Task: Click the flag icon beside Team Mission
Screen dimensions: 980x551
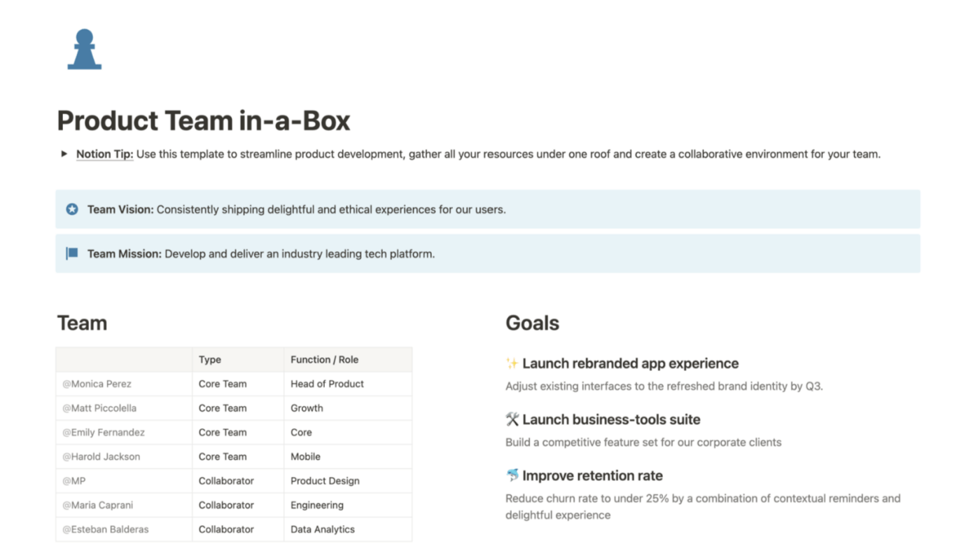Action: tap(72, 253)
